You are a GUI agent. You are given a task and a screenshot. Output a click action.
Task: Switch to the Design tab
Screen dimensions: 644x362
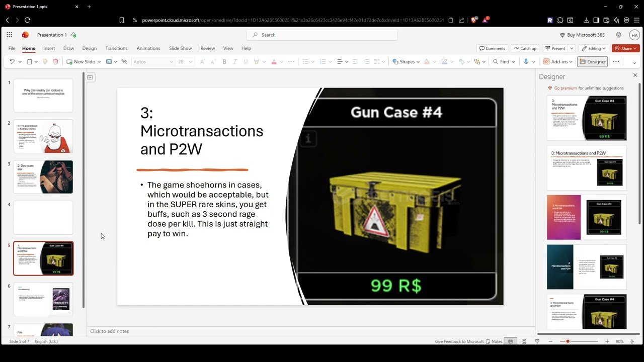point(90,48)
